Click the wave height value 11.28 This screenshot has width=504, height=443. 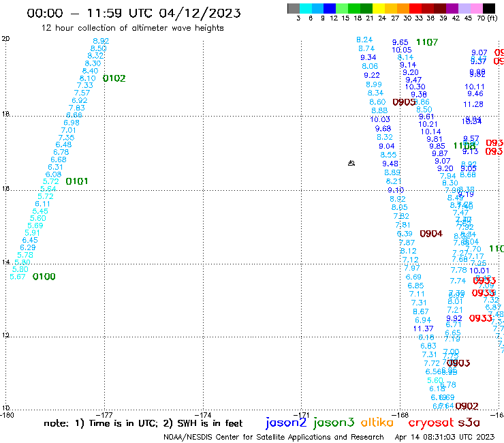pos(473,104)
